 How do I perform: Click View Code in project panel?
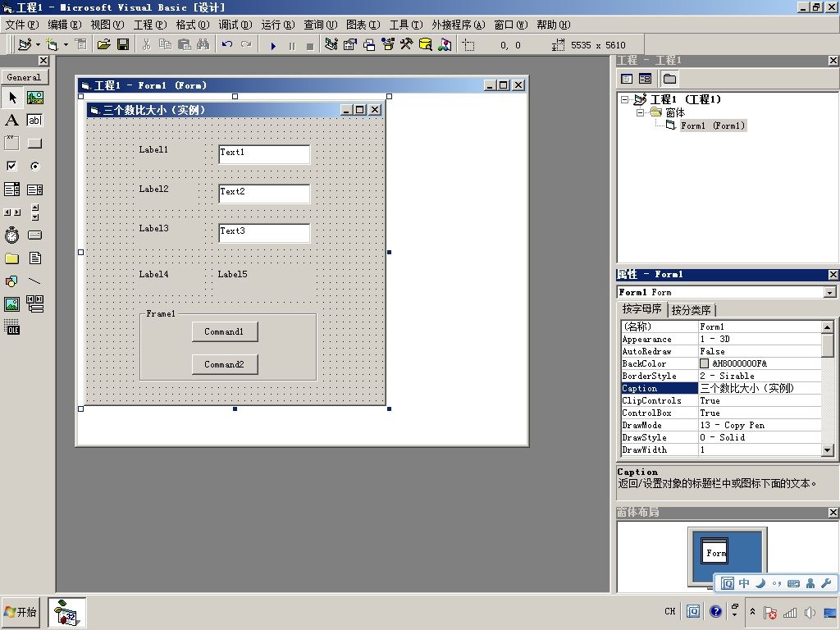[x=627, y=79]
